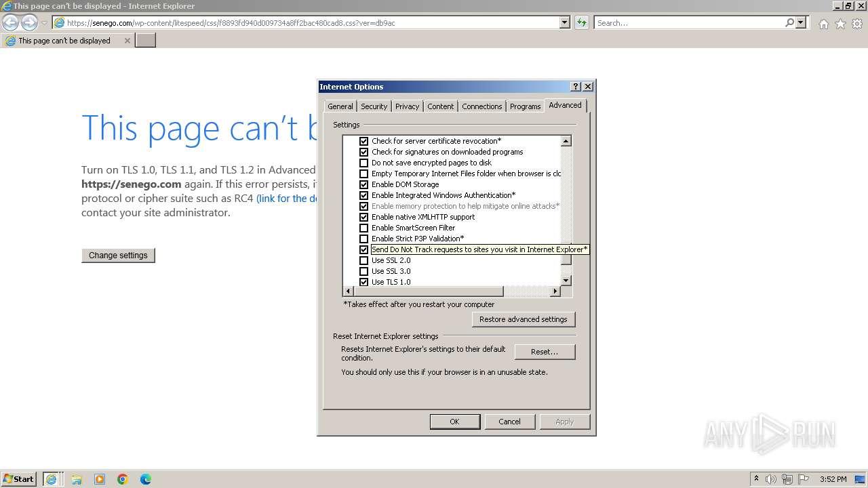Click the settings list scroll-up arrow
868x488 pixels.
coord(566,141)
